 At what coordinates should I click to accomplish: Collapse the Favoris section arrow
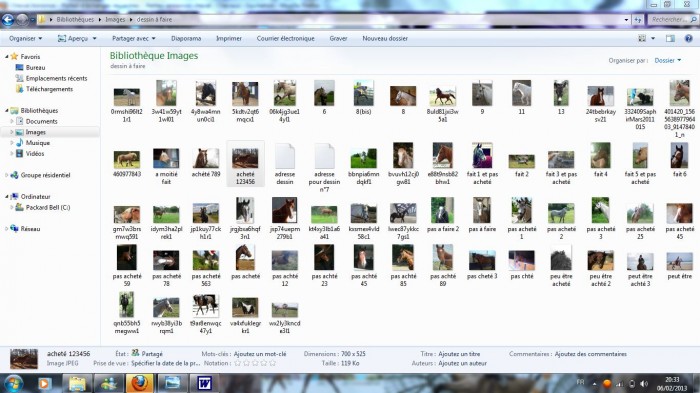tap(7, 57)
